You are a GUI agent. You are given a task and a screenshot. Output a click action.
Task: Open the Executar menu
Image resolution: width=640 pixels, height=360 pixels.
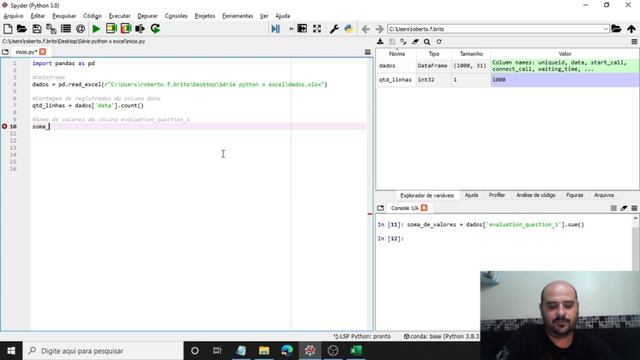pyautogui.click(x=119, y=16)
